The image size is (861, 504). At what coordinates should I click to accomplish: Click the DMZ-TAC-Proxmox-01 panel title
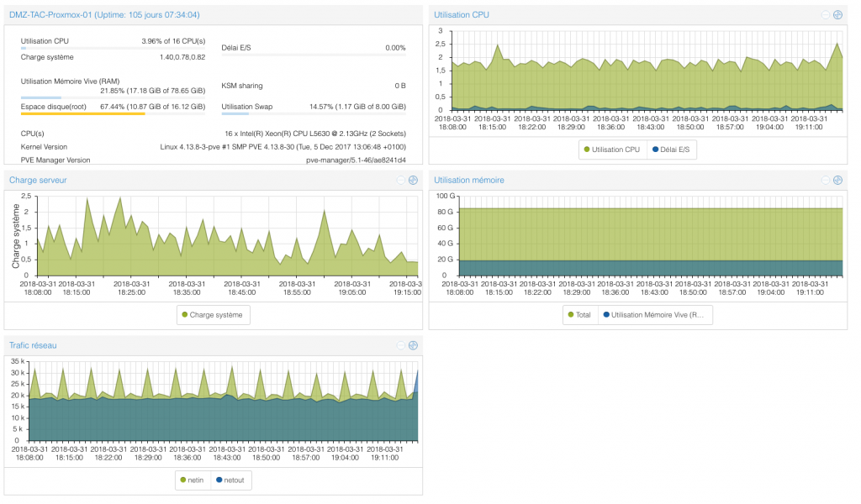104,15
